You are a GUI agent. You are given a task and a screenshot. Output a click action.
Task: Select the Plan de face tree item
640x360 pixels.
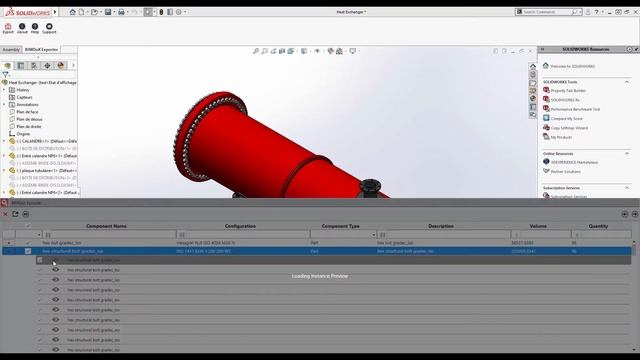[x=27, y=112]
